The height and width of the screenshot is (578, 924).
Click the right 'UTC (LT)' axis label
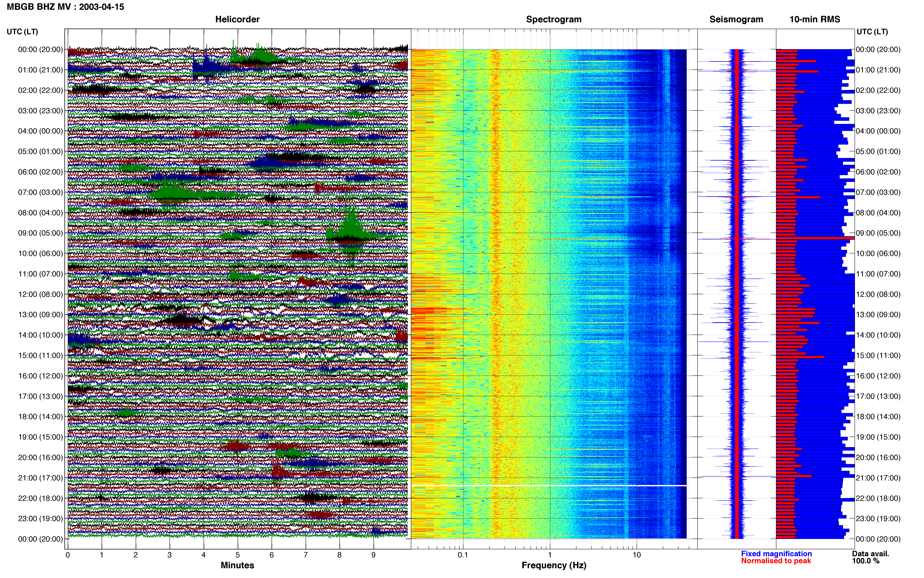872,32
